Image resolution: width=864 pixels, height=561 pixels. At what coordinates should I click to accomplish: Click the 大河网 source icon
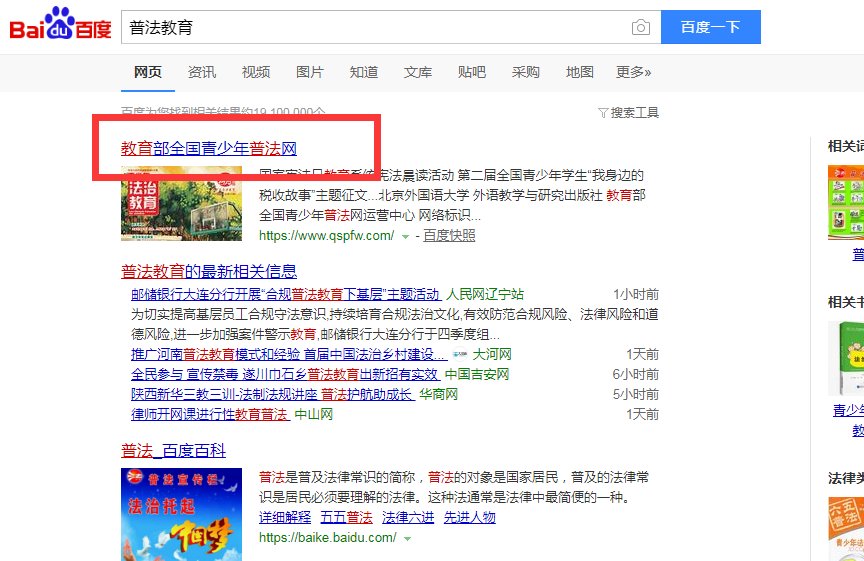460,355
